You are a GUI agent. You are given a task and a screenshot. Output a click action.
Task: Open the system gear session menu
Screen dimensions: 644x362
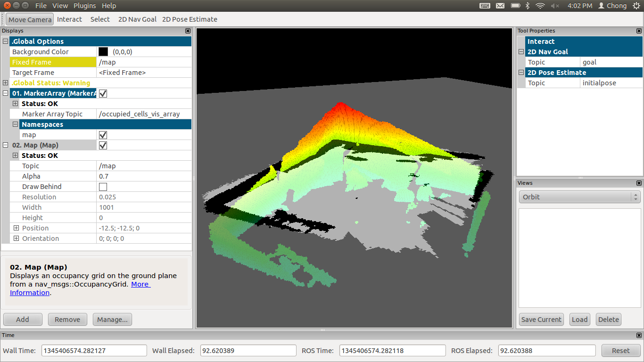click(x=637, y=6)
